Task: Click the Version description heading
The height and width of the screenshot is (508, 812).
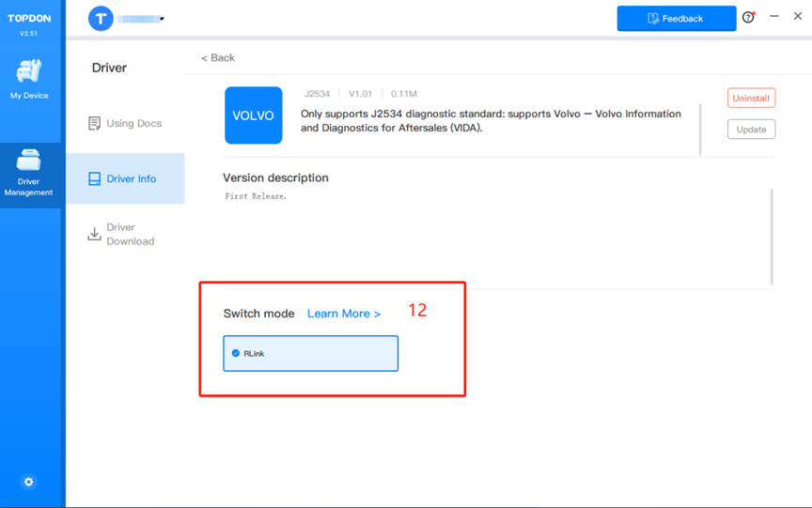Action: click(x=275, y=178)
